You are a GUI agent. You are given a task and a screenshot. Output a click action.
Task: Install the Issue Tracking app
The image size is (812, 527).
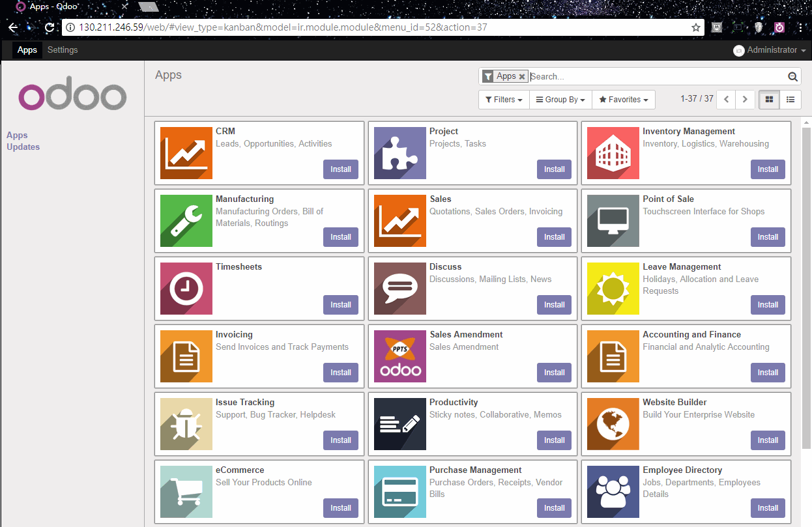(341, 440)
